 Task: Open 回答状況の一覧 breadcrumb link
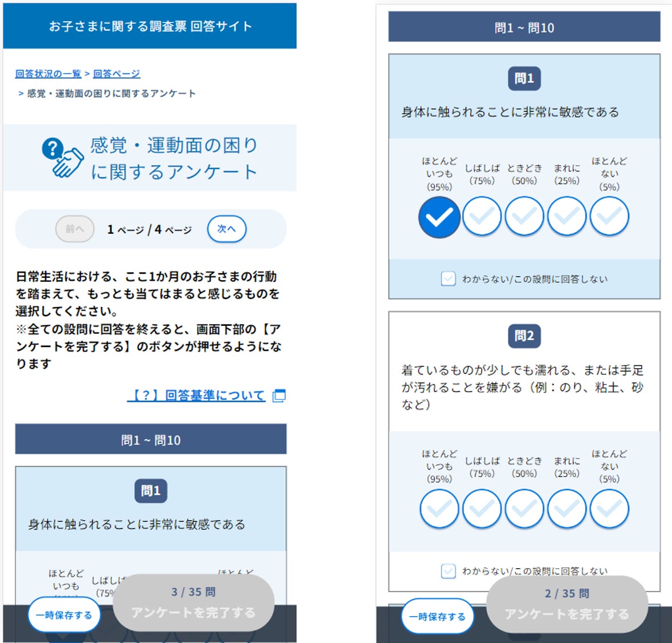(x=48, y=74)
